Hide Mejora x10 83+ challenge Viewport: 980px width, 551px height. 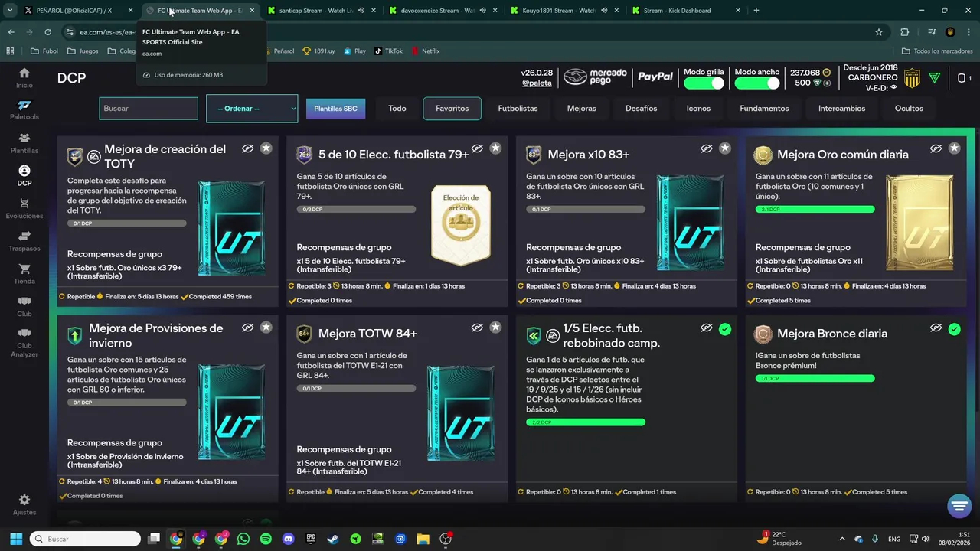point(707,148)
